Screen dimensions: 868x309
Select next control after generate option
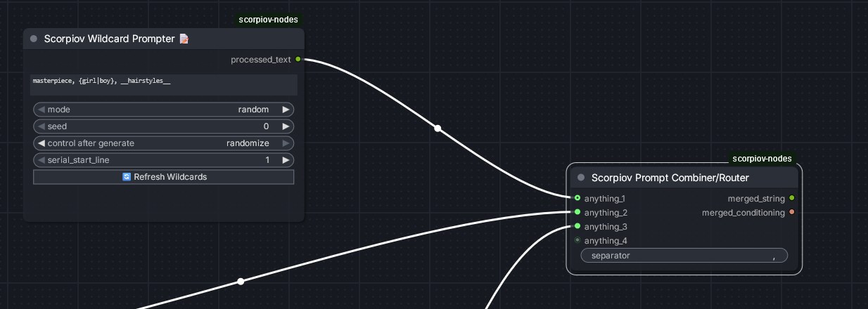pos(286,143)
